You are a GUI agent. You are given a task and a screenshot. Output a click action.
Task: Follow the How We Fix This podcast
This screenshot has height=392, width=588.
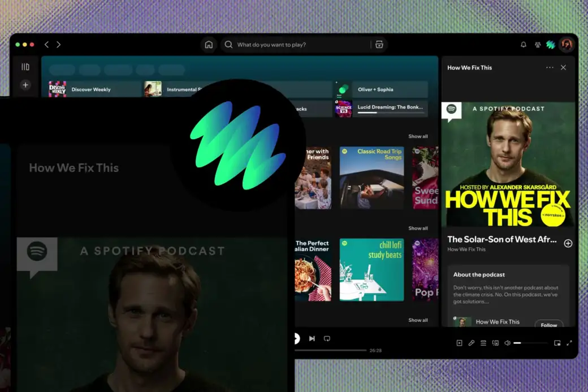pos(548,324)
